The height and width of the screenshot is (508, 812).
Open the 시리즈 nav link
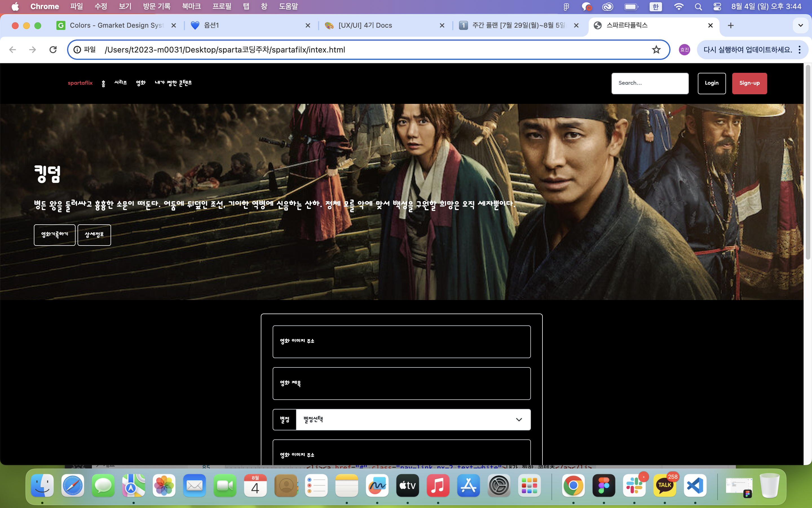pos(120,83)
